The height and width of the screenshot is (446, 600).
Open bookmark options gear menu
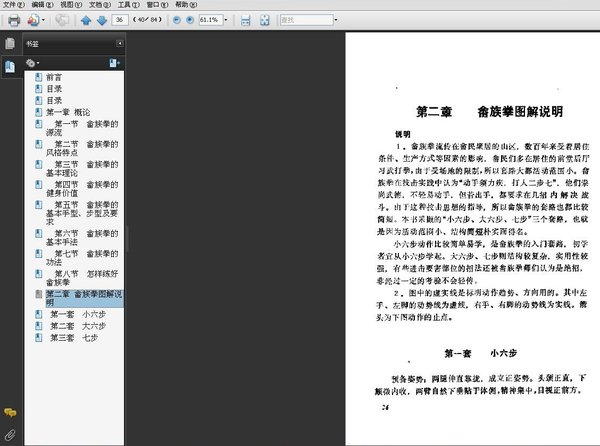tap(32, 63)
